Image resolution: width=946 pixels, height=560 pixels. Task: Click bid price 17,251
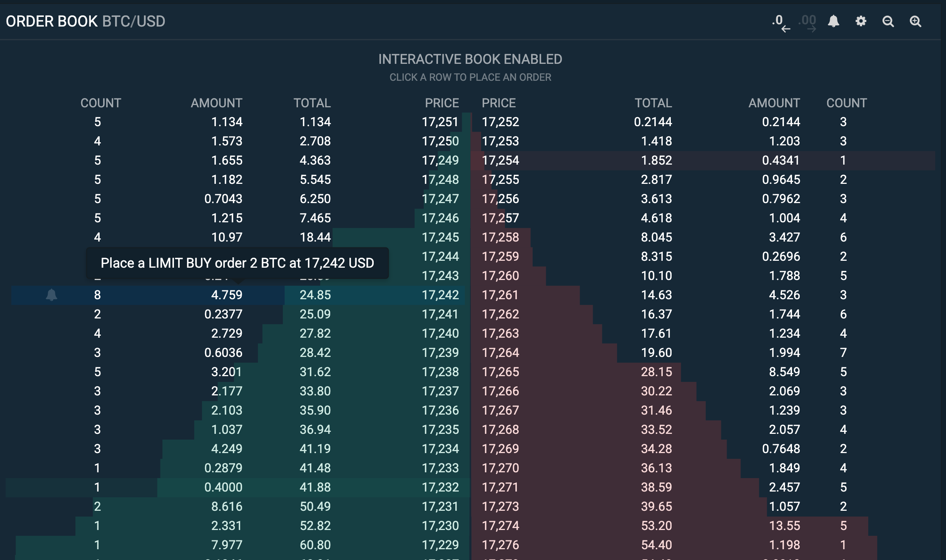coord(440,122)
